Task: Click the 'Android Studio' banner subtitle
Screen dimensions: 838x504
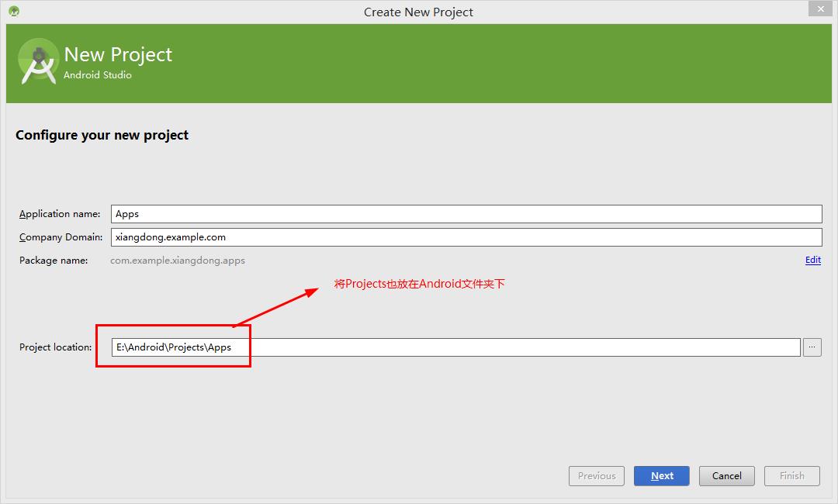Action: coord(97,74)
